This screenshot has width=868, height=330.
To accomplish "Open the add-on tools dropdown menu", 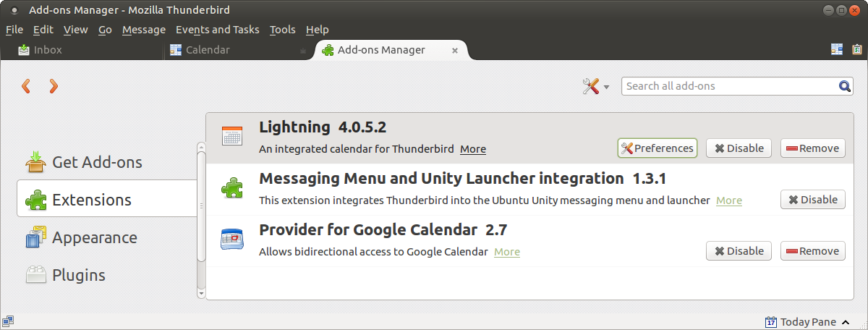I will [595, 87].
